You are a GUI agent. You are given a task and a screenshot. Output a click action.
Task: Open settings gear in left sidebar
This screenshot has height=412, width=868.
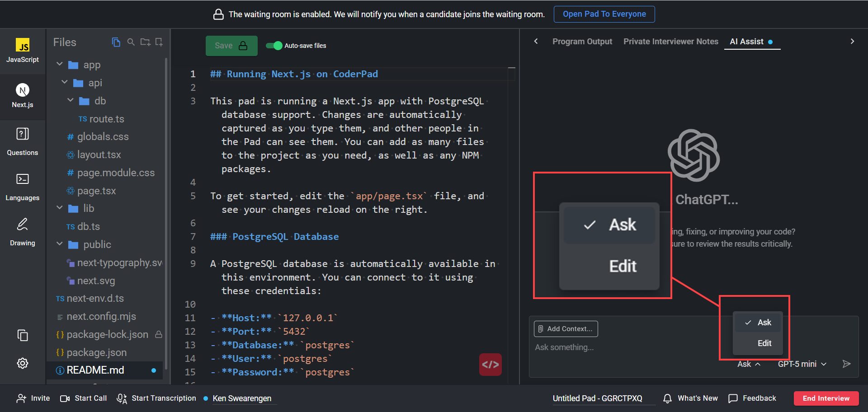(x=22, y=363)
